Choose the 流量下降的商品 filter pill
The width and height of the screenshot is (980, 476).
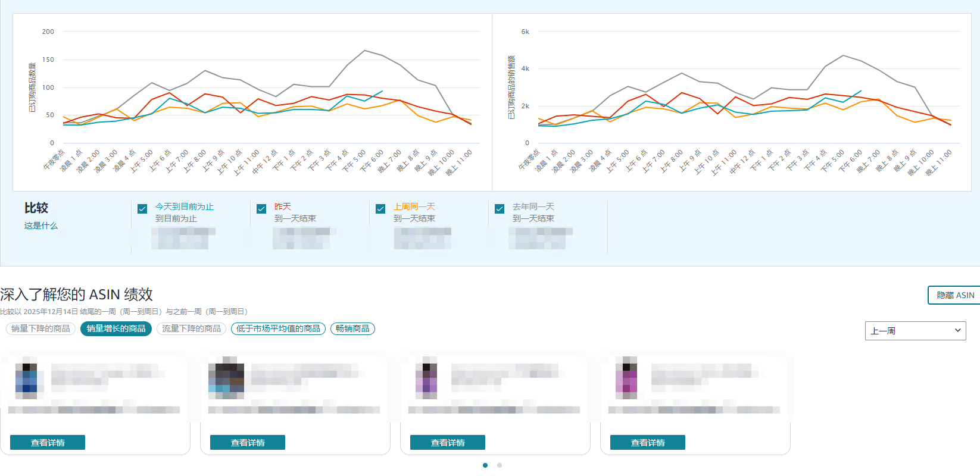(x=191, y=328)
